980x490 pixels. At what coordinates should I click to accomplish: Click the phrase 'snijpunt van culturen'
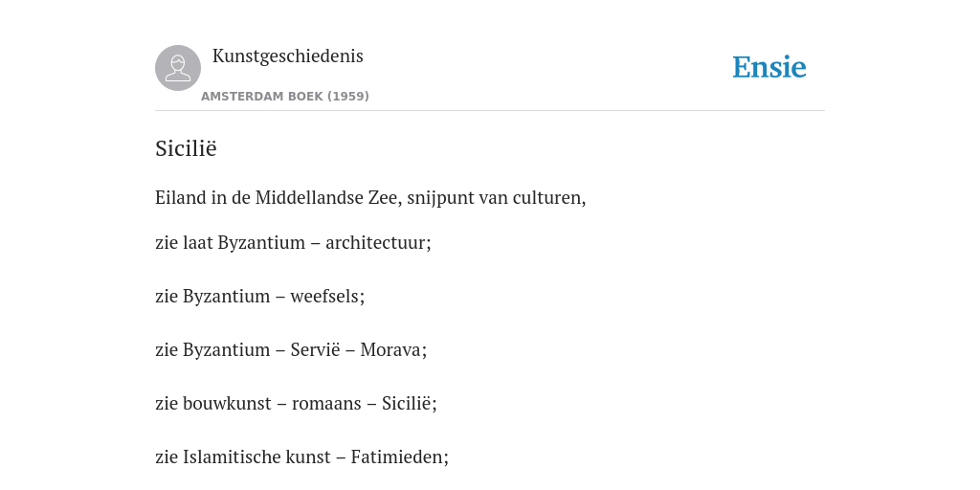point(497,198)
